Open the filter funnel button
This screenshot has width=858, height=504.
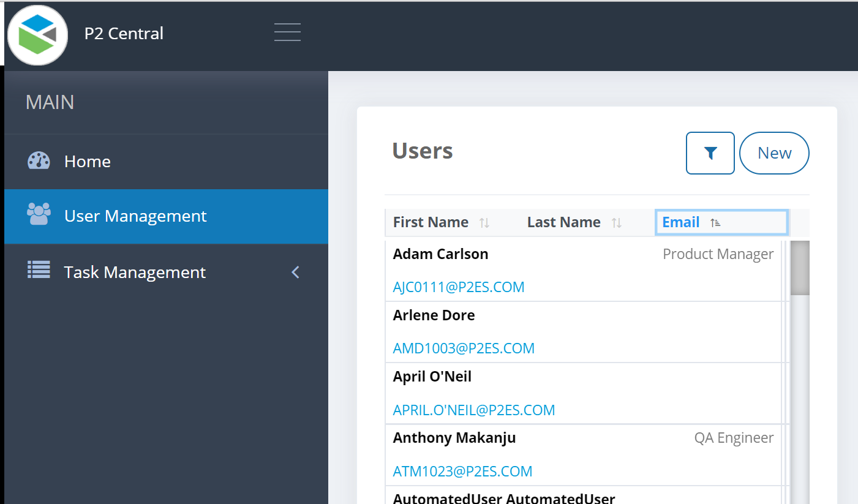tap(710, 153)
